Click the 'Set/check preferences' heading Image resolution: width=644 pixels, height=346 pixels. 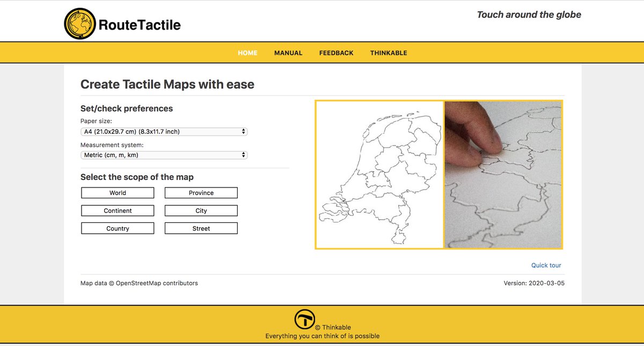(127, 109)
